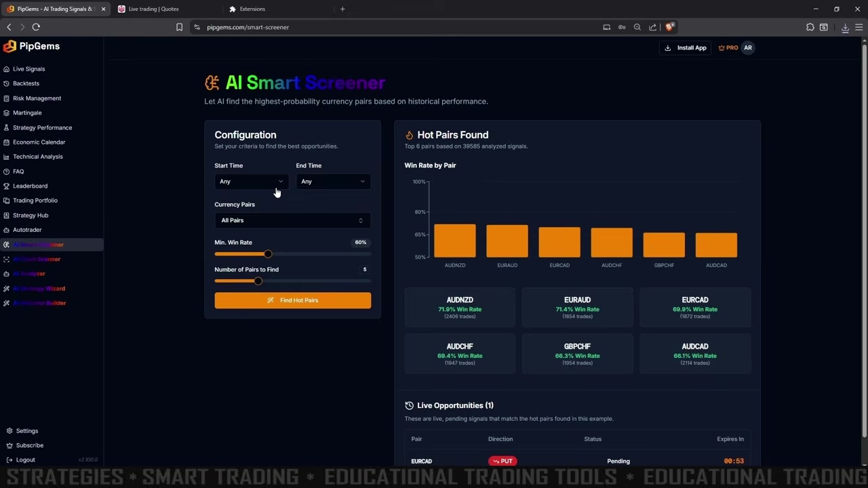Click the address bar showing pipgems.com/smart-screener
This screenshot has height=488, width=868.
[x=393, y=27]
